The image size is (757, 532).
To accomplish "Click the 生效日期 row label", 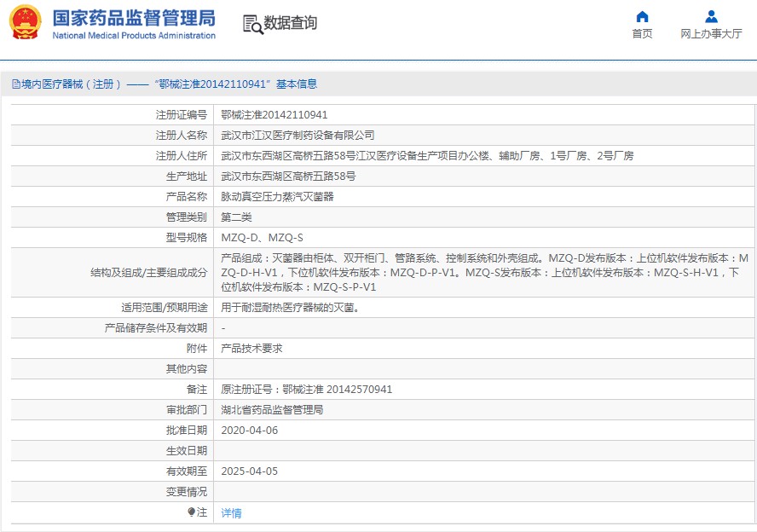I will [x=187, y=451].
